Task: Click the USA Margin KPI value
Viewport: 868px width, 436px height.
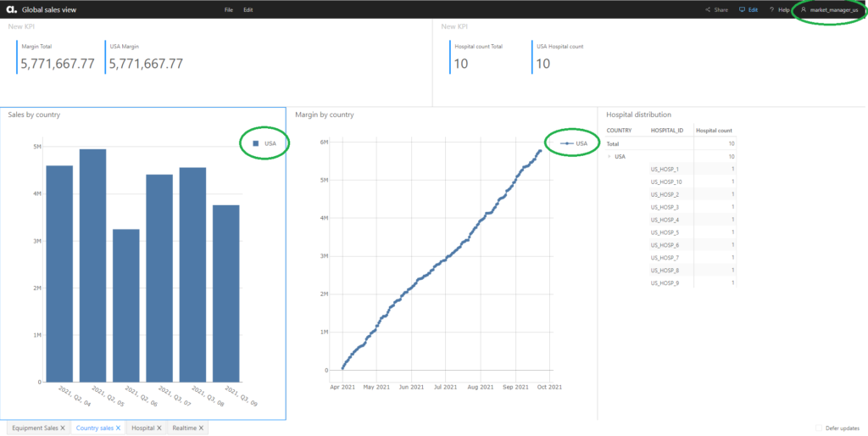Action: (146, 64)
